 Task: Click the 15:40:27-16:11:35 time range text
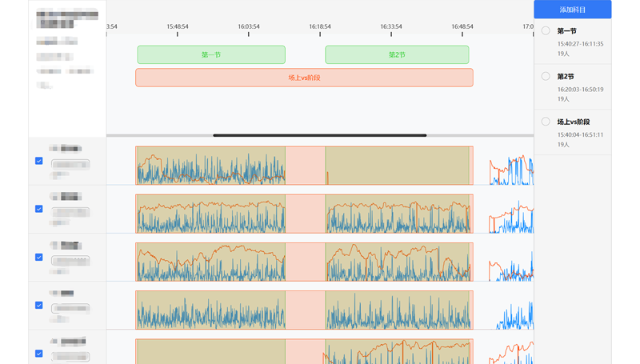[580, 44]
